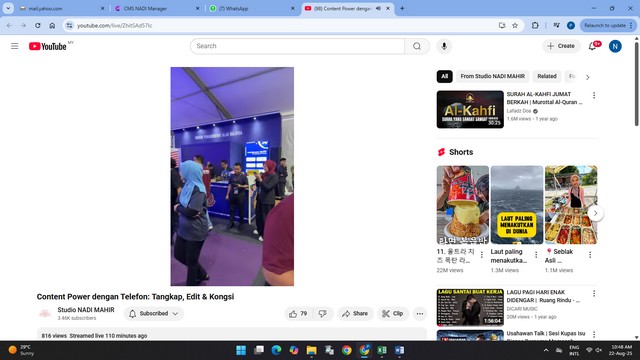Dislike the video with thumbs down
The height and width of the screenshot is (360, 640).
coord(322,313)
